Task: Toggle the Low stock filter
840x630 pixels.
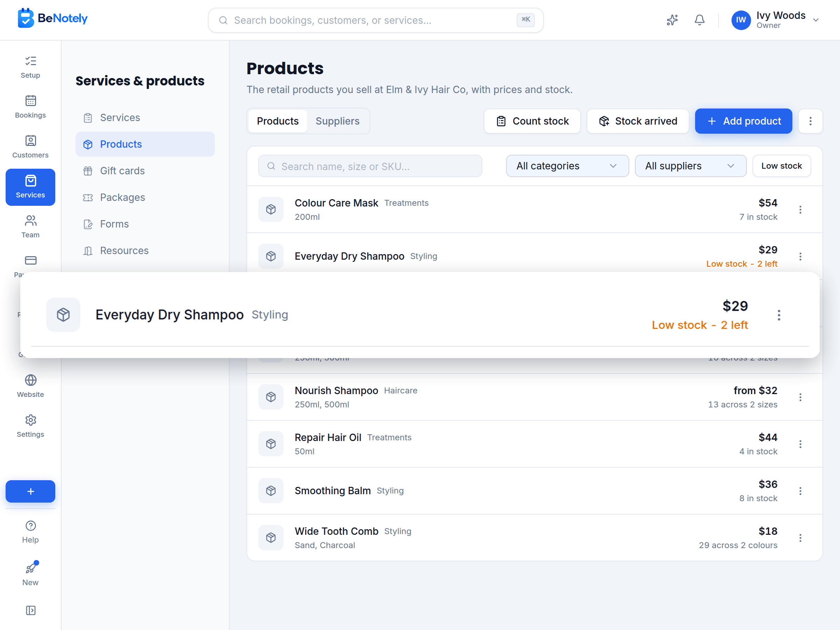Action: coord(782,166)
